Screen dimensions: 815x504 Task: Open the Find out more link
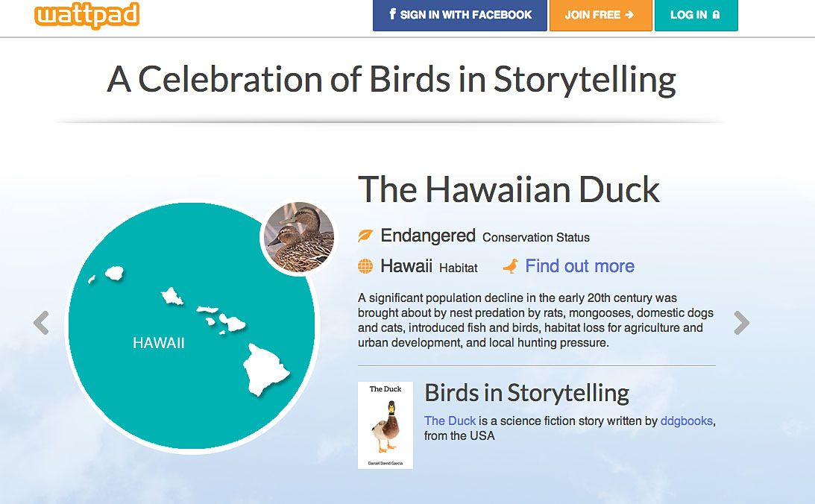(x=579, y=266)
